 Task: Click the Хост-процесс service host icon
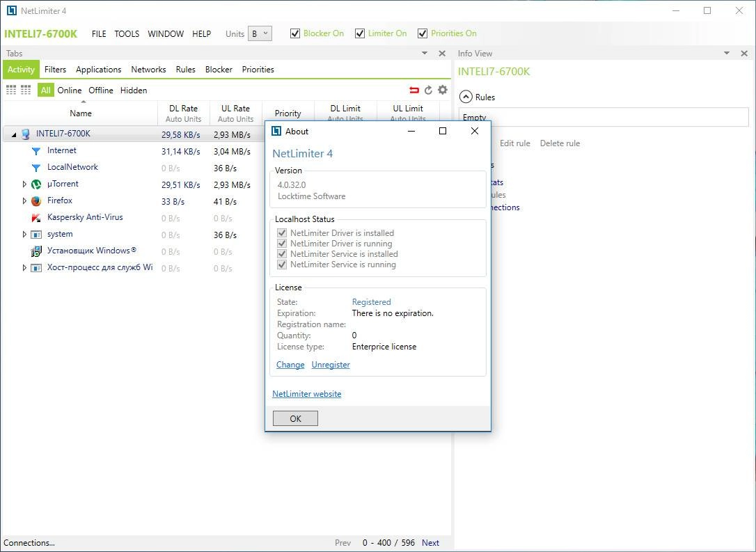point(36,268)
